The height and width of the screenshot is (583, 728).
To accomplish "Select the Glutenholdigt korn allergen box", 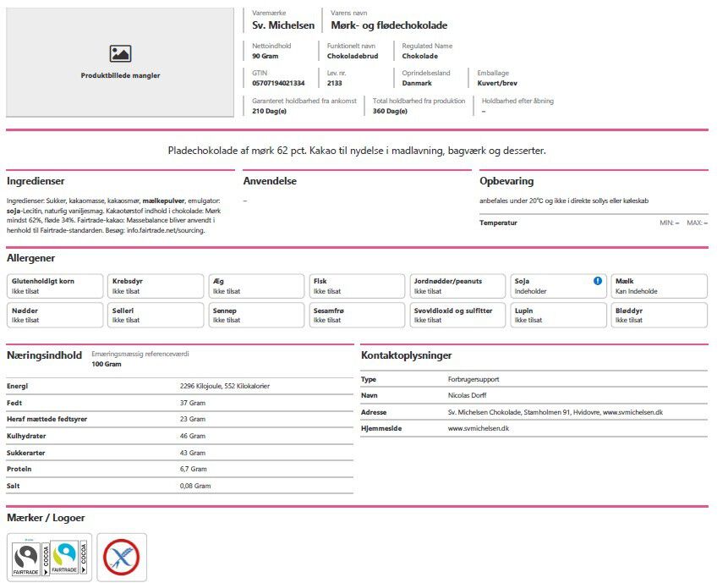I will coord(55,286).
